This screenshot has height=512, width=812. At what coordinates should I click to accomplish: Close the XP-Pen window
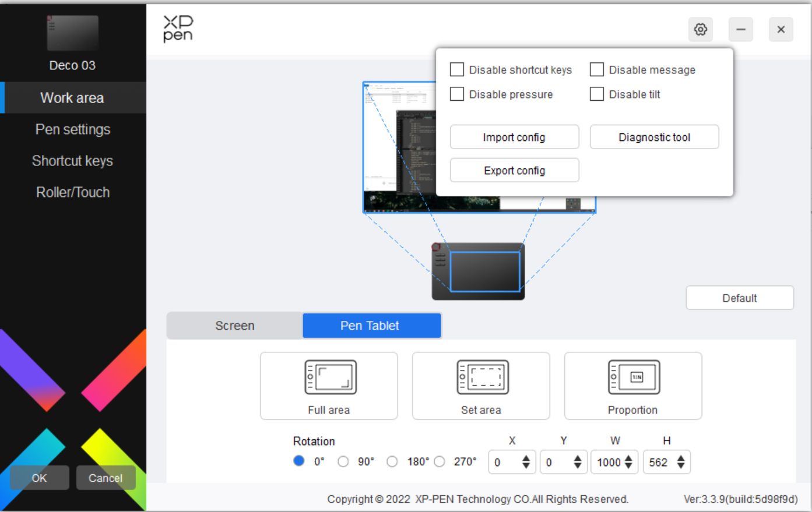point(781,29)
